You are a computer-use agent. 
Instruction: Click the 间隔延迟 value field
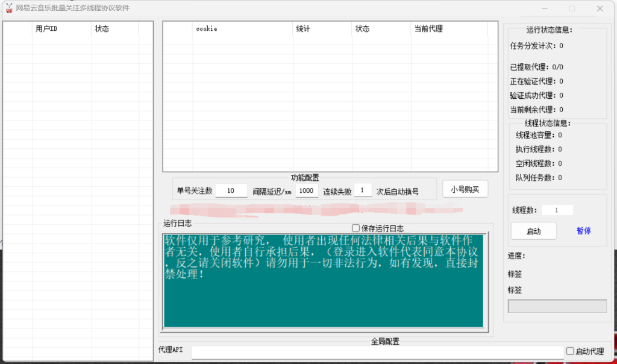click(307, 191)
